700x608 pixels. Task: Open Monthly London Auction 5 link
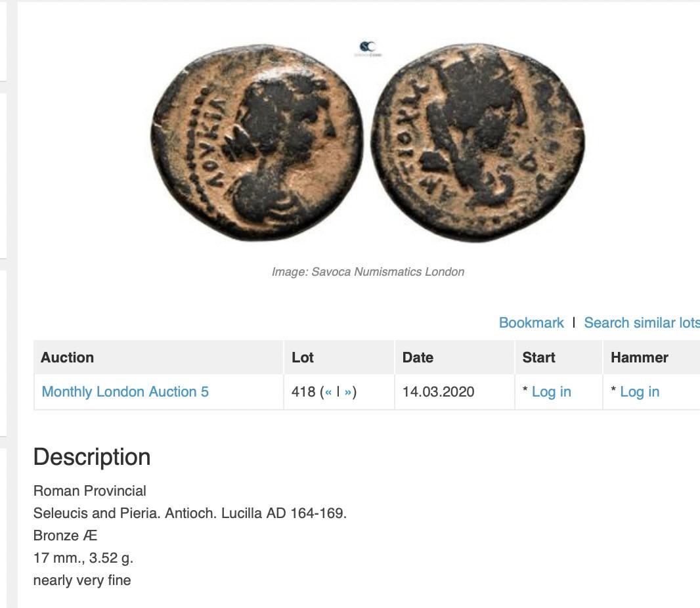125,392
